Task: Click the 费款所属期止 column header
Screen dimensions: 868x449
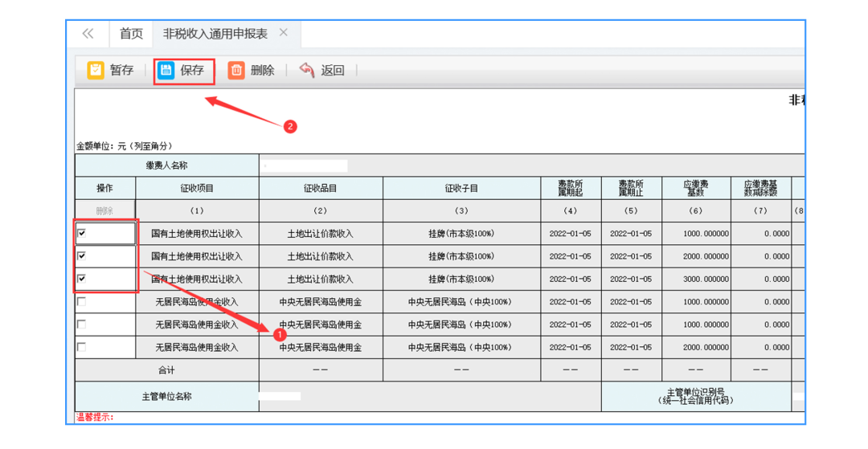Action: point(632,189)
